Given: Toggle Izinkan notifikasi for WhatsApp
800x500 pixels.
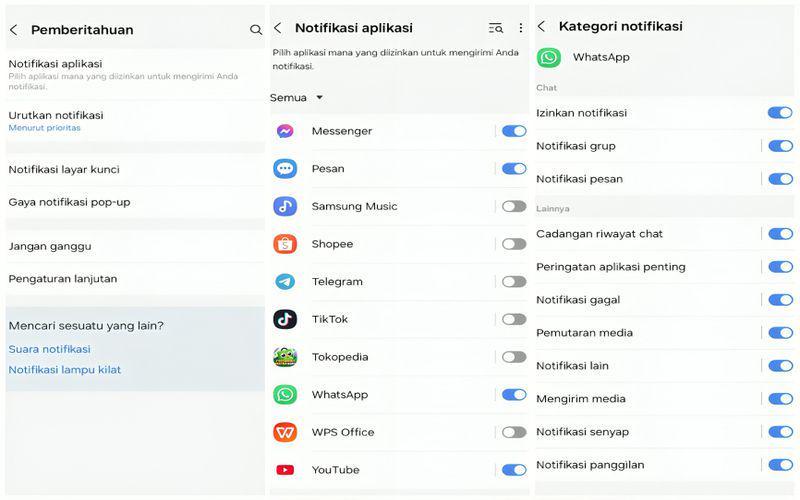Looking at the screenshot, I should point(780,113).
